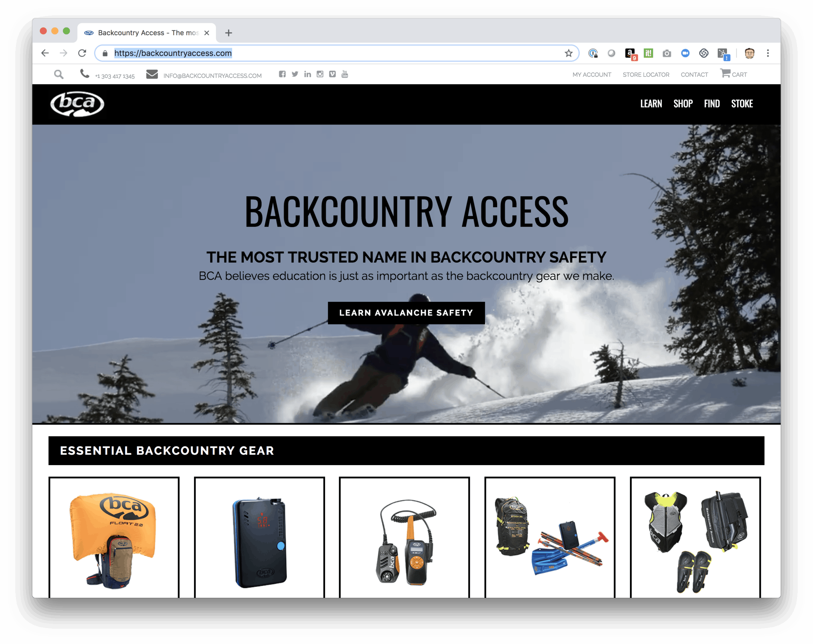Click the CONTACT link

[x=694, y=75]
